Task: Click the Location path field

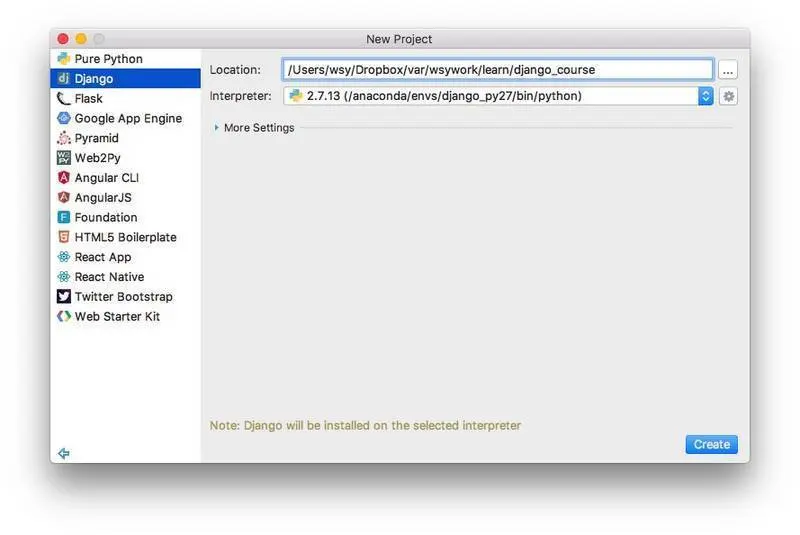Action: point(497,69)
